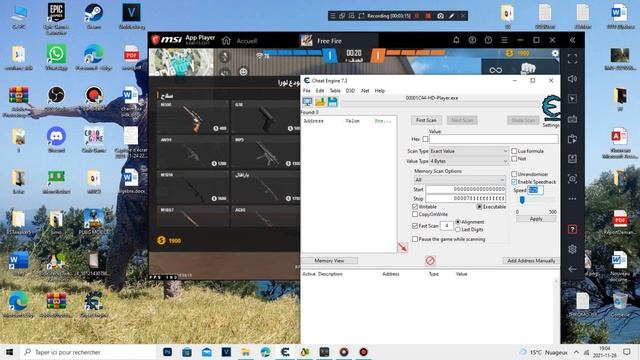
Task: Toggle the Writable checkbox
Action: 415,207
